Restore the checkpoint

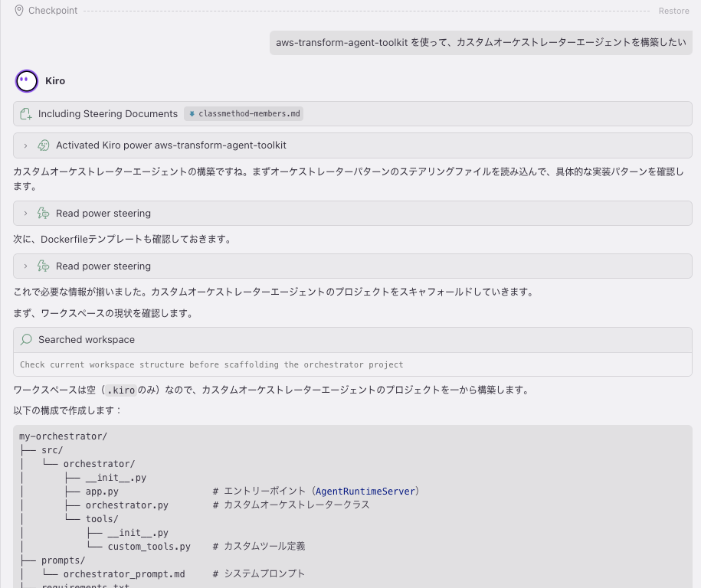673,11
